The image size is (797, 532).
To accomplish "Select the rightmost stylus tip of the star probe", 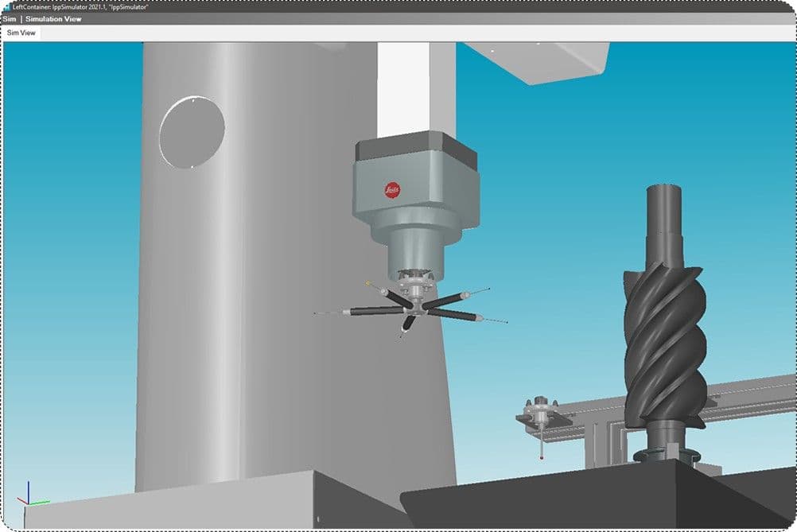I will [x=507, y=321].
